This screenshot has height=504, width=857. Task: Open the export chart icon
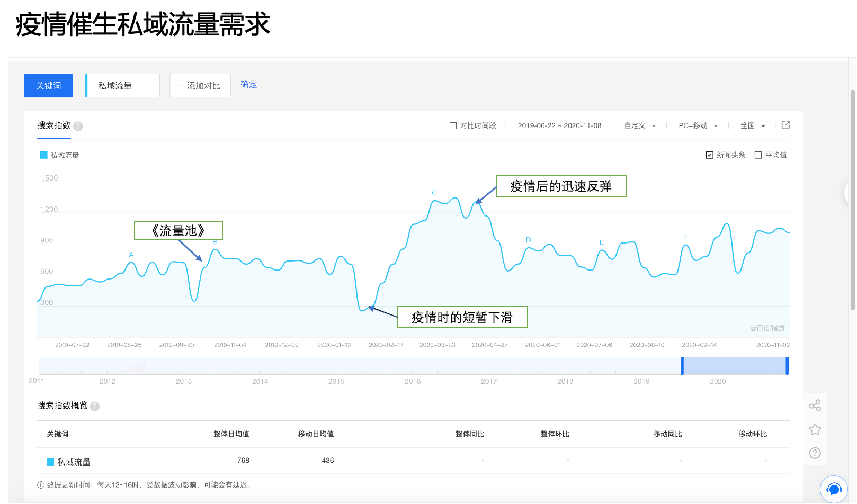[786, 125]
